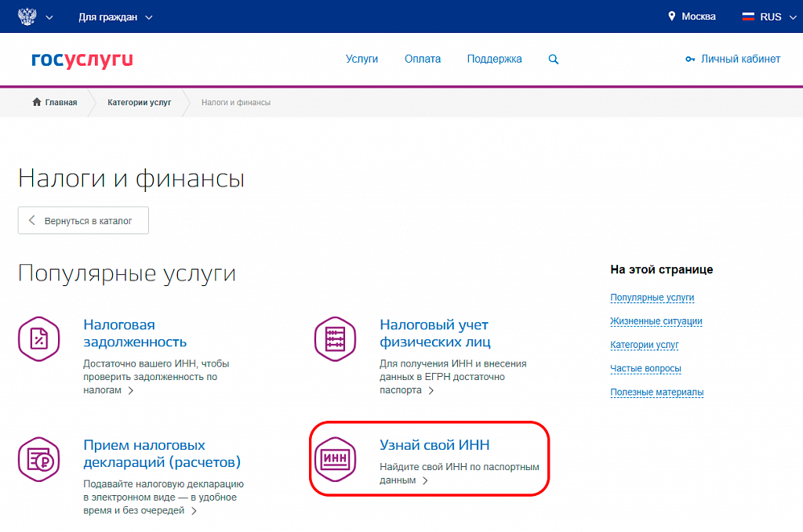Go to "Главная" breadcrumb
The image size is (803, 532).
coord(61,103)
